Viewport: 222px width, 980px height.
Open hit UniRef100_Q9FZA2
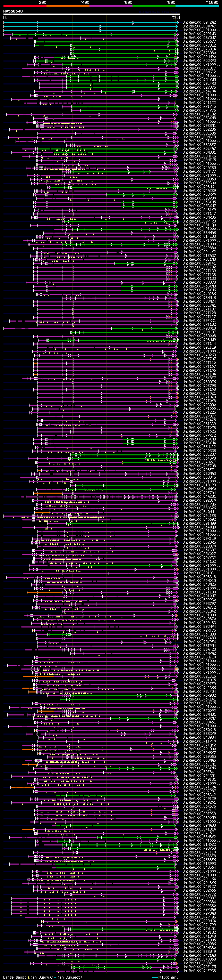[199, 23]
